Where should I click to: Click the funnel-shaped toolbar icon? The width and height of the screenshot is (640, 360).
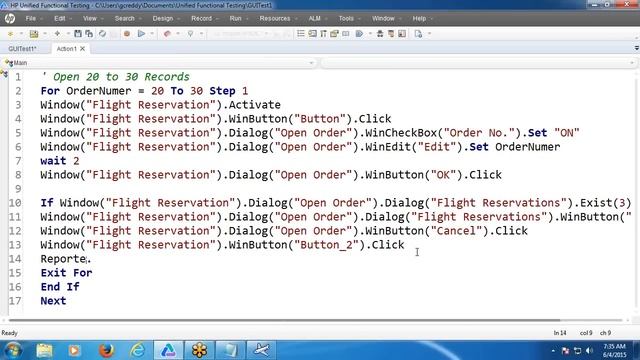point(190,34)
